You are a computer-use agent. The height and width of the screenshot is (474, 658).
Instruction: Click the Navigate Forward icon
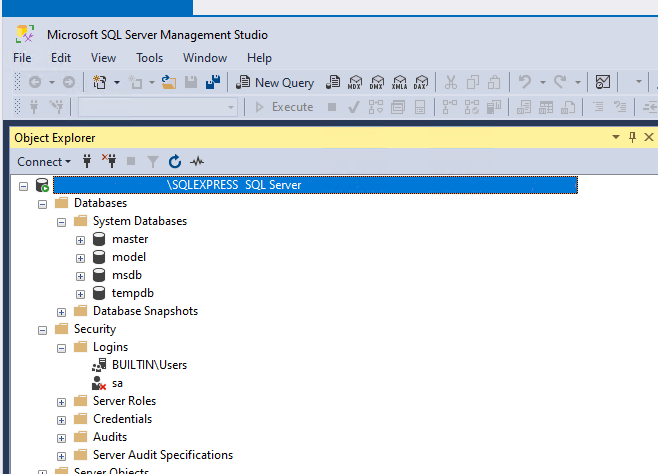[x=69, y=82]
